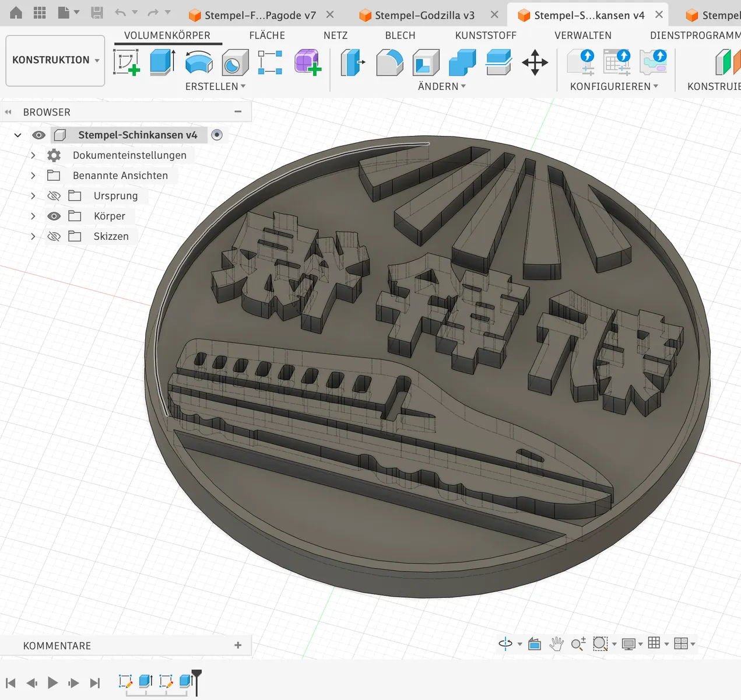Switch to the VERWALTEN tab
The width and height of the screenshot is (741, 700).
[583, 36]
